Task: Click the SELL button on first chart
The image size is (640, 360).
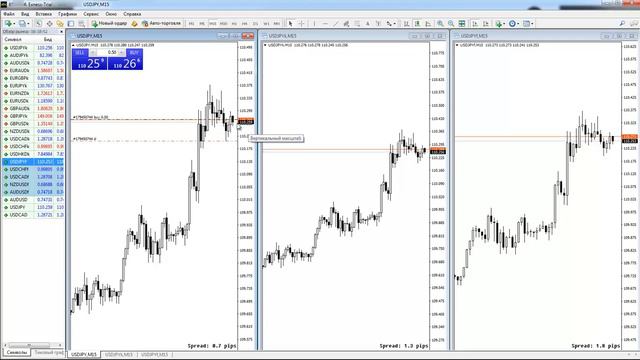Action: coord(80,53)
